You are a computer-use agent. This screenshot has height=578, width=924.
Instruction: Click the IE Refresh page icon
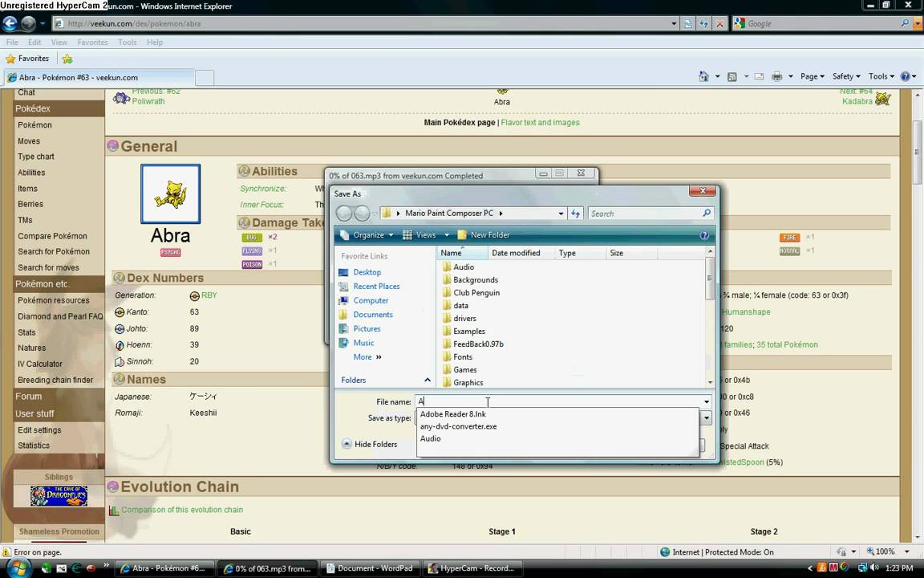(703, 23)
